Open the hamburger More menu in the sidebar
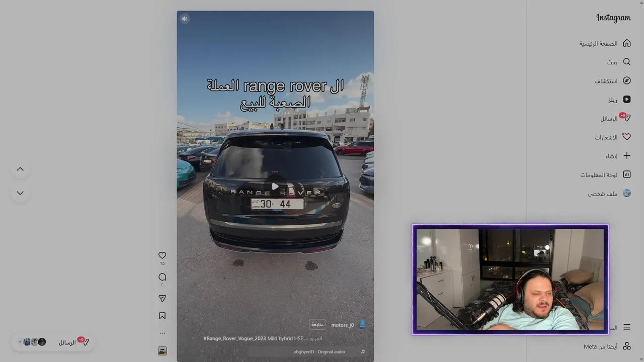Image resolution: width=644 pixels, height=362 pixels. coord(626,327)
